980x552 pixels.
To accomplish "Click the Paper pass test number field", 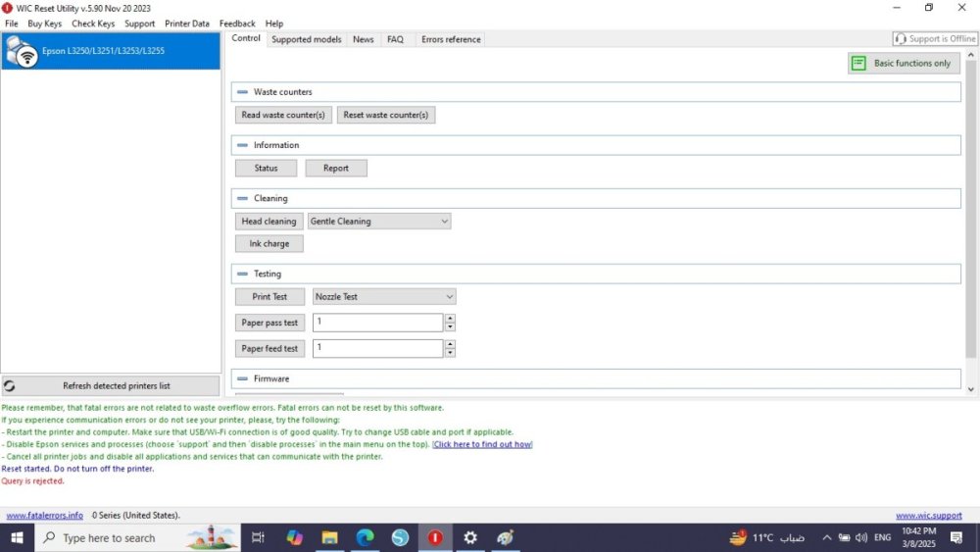I will pyautogui.click(x=377, y=323).
